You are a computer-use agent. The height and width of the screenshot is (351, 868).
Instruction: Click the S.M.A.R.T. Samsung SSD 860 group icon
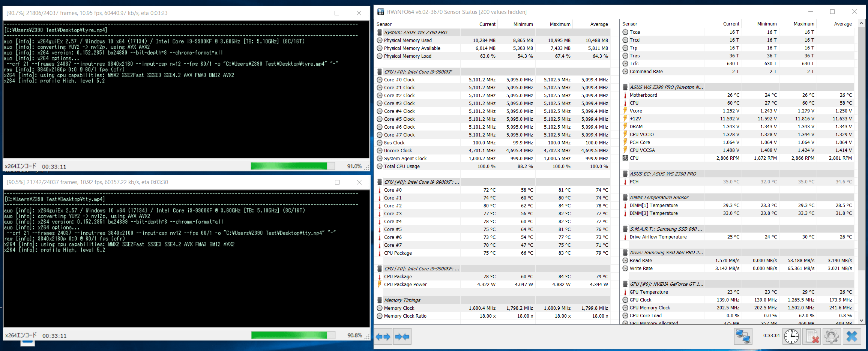point(625,229)
